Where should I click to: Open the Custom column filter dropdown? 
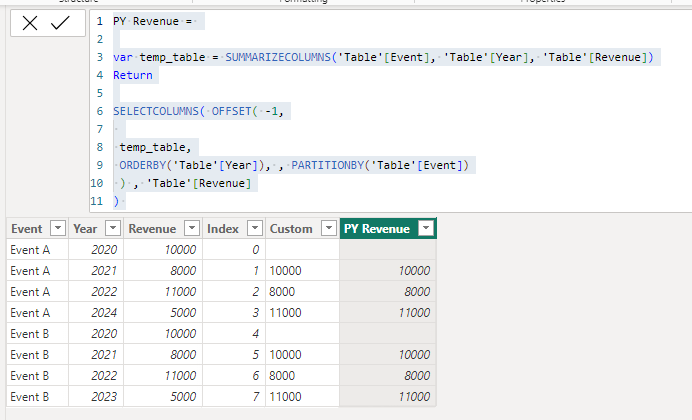tap(328, 228)
